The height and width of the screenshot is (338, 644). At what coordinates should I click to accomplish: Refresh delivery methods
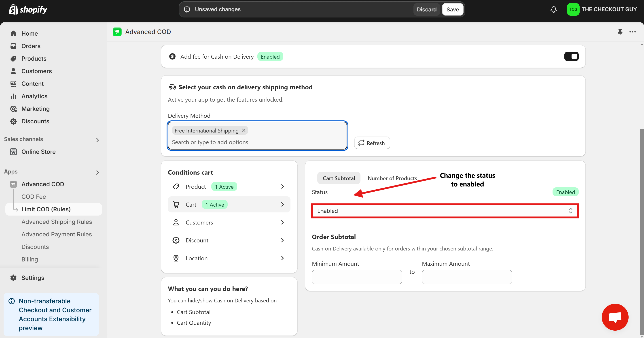[372, 143]
